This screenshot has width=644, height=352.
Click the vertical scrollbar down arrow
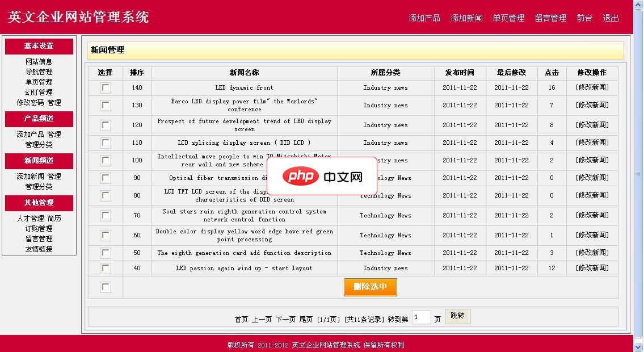point(638,346)
